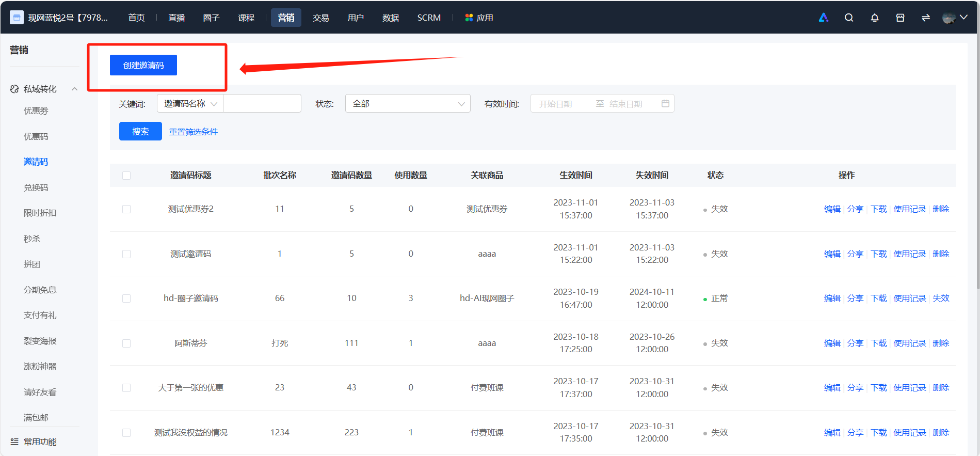
Task: Open 优惠券 in the sidebar
Action: (x=36, y=111)
